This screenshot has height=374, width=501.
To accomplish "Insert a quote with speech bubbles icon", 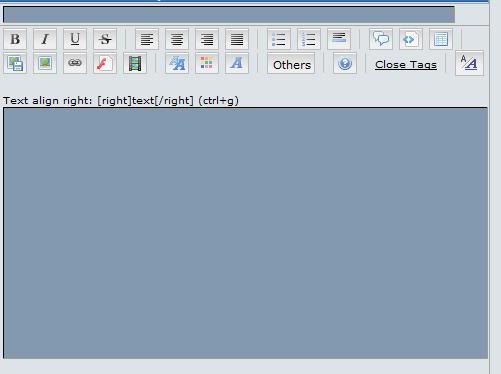I will click(x=381, y=39).
